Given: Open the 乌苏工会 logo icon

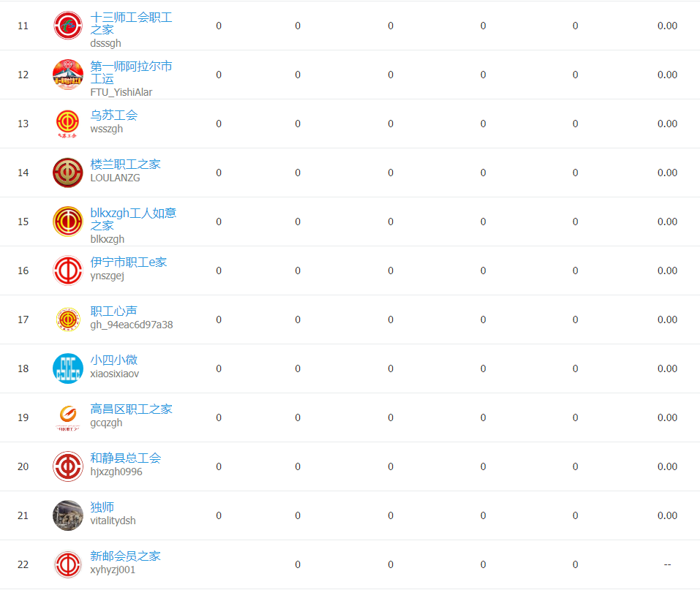Looking at the screenshot, I should (x=68, y=124).
